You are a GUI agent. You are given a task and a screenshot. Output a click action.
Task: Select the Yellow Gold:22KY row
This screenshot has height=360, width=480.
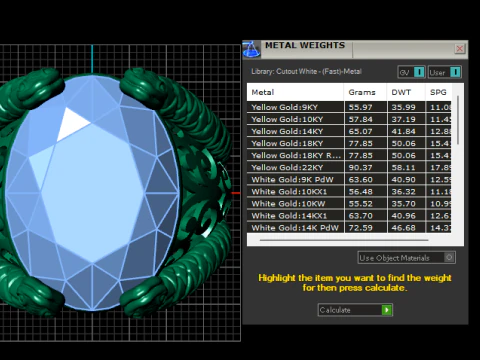[x=349, y=167]
